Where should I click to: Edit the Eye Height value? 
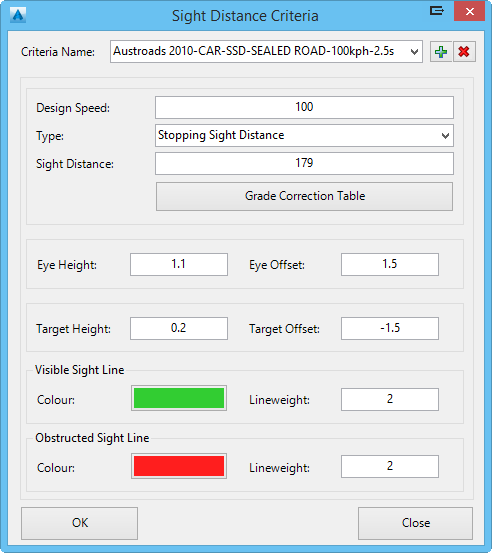click(x=179, y=264)
